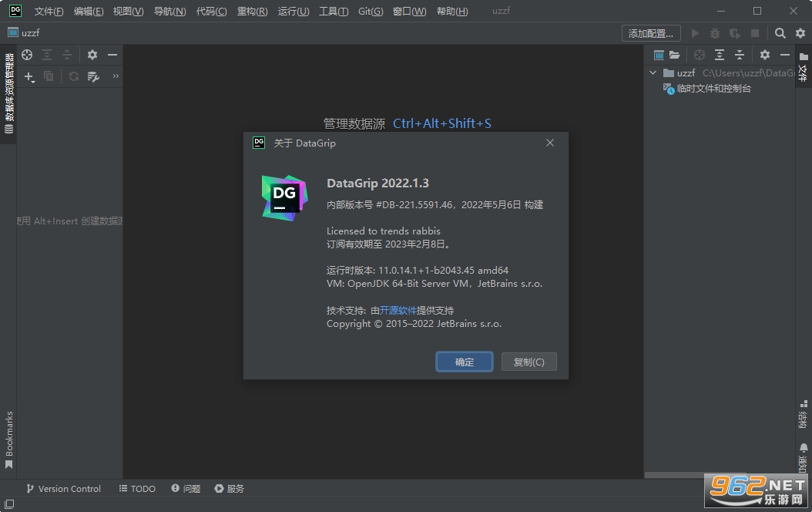This screenshot has width=812, height=512.
Task: Open the 窗口(W) menu
Action: tap(409, 11)
